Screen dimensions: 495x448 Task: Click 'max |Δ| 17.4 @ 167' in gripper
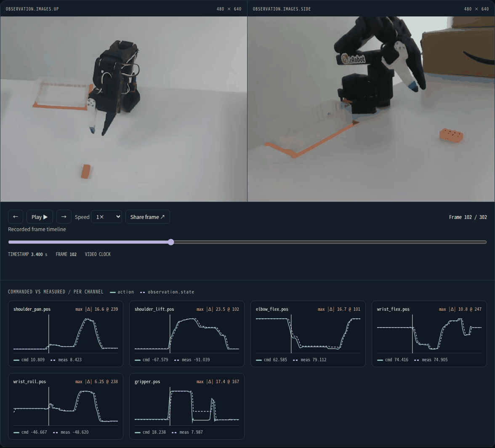tap(218, 382)
